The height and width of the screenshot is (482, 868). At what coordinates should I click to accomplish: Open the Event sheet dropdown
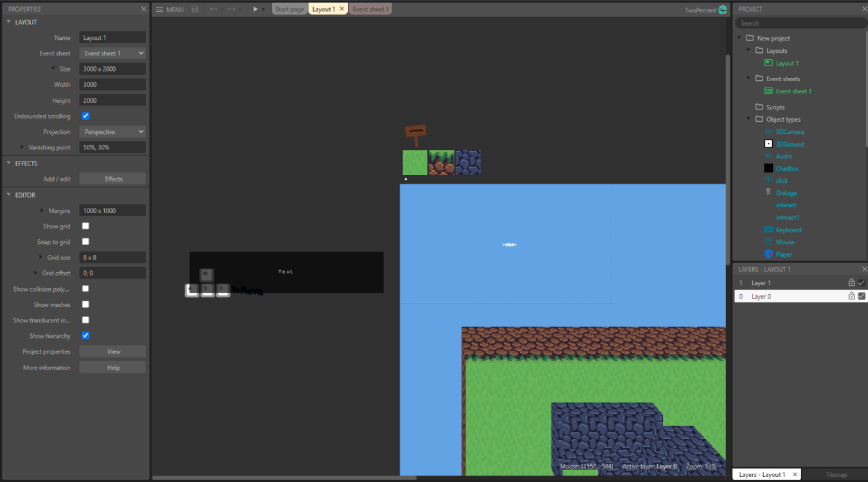[113, 53]
